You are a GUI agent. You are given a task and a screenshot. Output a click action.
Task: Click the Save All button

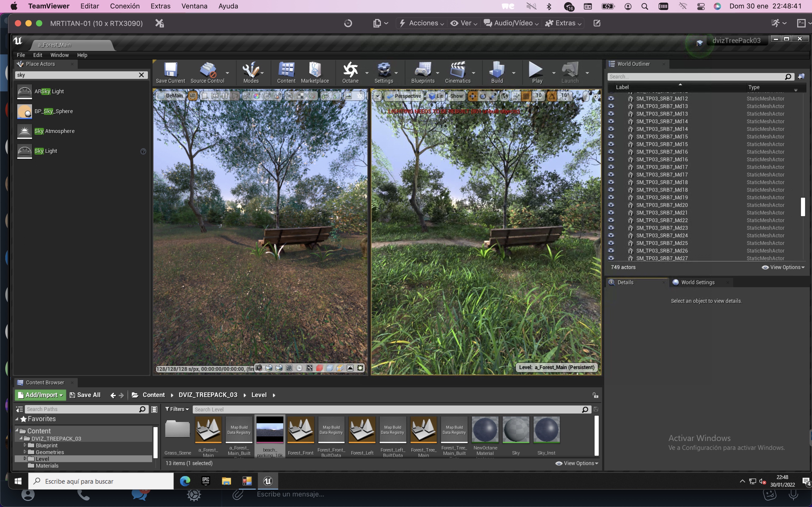click(85, 395)
